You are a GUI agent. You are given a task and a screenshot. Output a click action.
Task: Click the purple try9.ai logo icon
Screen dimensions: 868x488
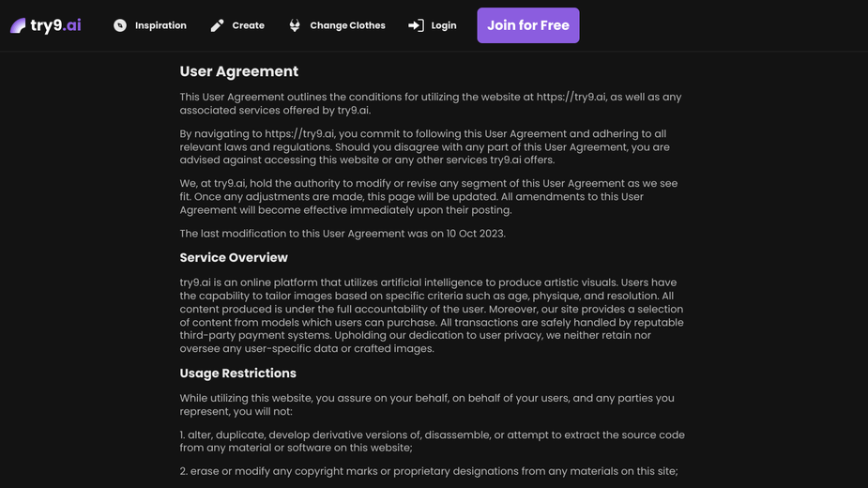click(x=18, y=25)
